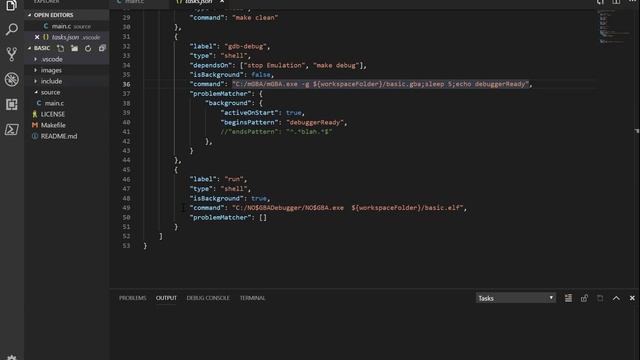This screenshot has width=640, height=360.
Task: Toggle output scroll lock
Action: coord(584,298)
